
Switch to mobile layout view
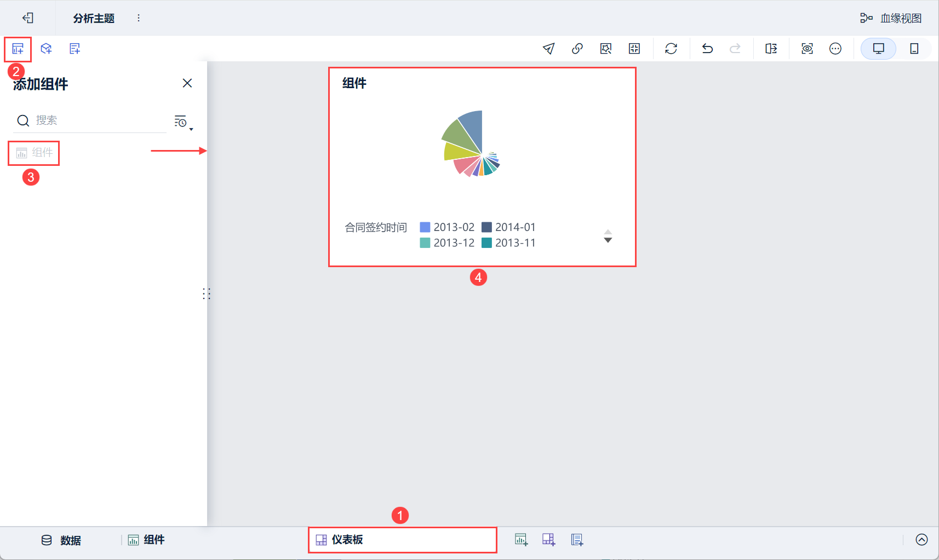(x=914, y=49)
